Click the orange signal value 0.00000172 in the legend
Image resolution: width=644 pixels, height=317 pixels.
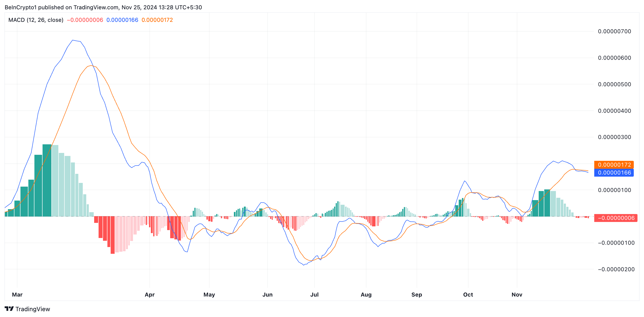coord(157,20)
